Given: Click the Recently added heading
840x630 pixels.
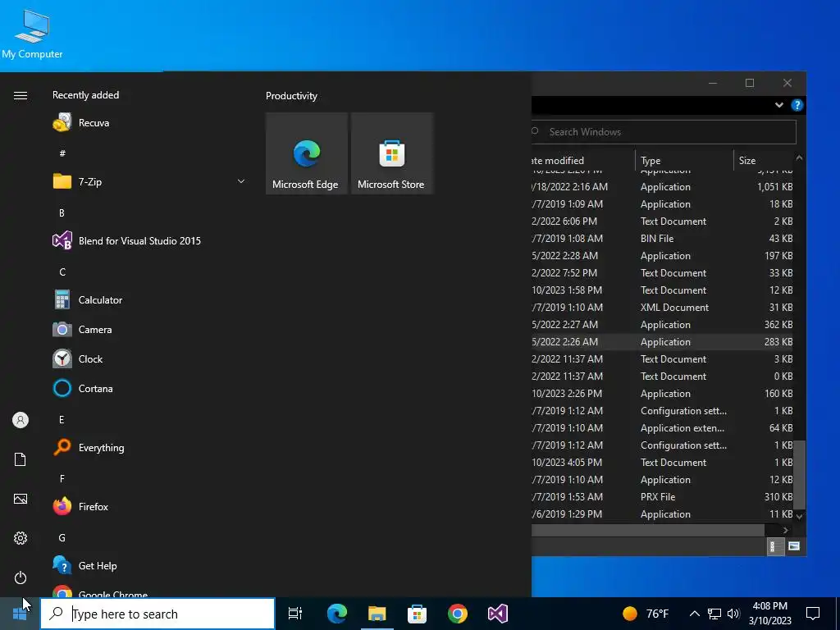Looking at the screenshot, I should click(x=85, y=95).
